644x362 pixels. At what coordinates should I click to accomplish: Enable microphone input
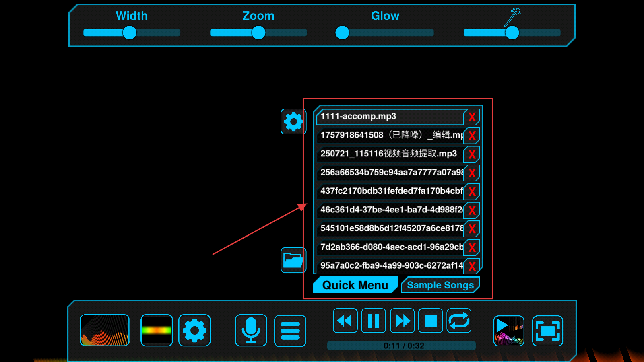click(x=251, y=330)
